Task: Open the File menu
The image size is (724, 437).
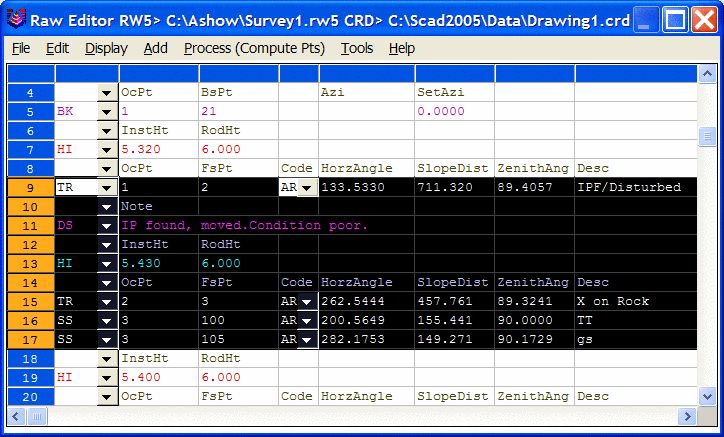Action: point(21,48)
